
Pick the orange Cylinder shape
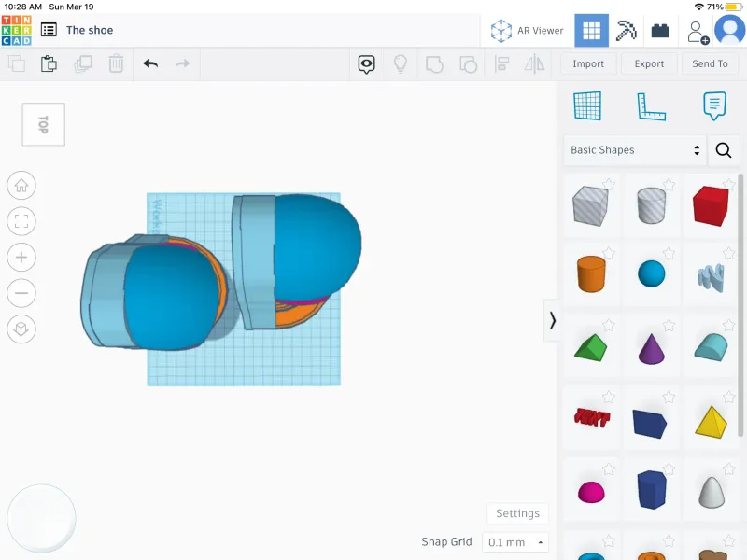pyautogui.click(x=591, y=273)
